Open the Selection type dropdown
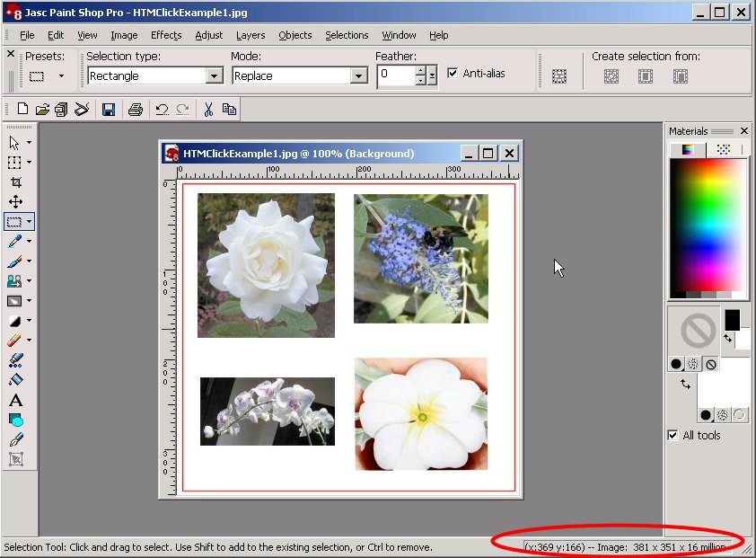The image size is (756, 558). click(214, 76)
